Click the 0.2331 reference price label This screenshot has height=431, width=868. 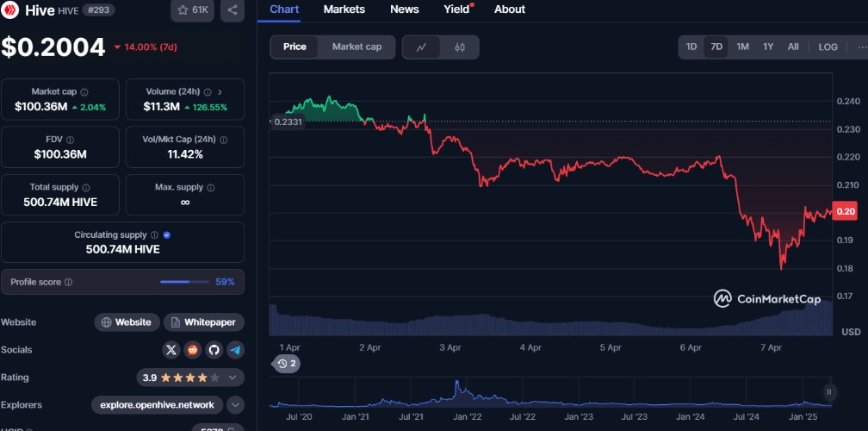tap(287, 122)
